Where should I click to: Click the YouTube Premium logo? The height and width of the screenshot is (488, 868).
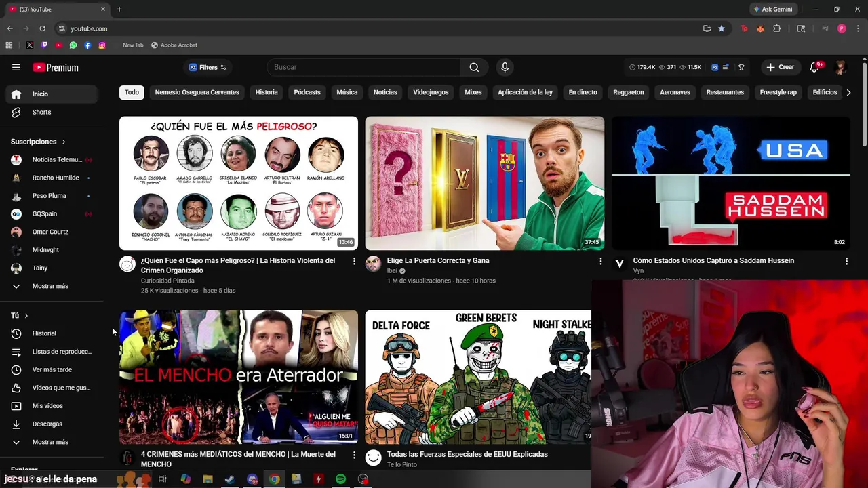click(x=56, y=68)
